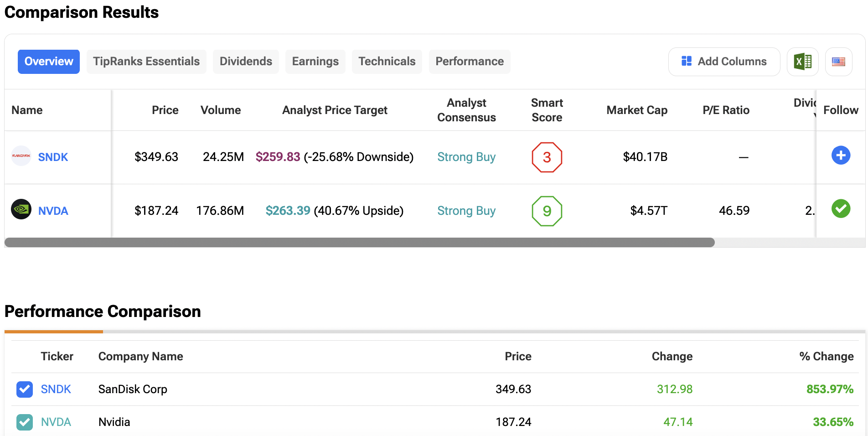Screen dimensions: 868x436
Task: Open NVDA Strong Buy consensus link
Action: pyautogui.click(x=466, y=211)
